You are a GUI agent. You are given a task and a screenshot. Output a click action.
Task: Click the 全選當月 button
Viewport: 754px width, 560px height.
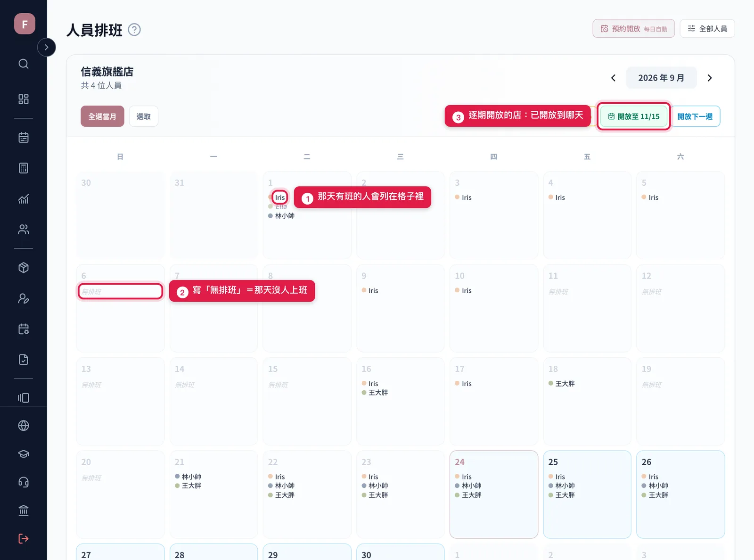point(102,116)
